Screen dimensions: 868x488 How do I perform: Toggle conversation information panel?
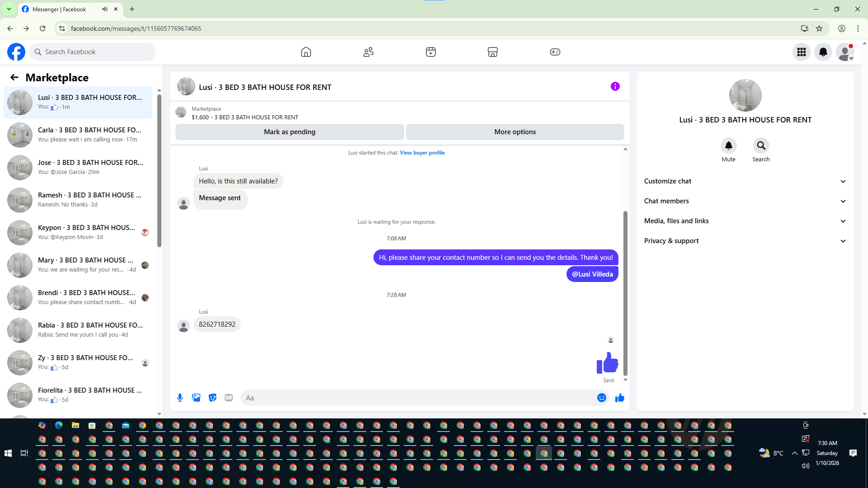tap(615, 86)
